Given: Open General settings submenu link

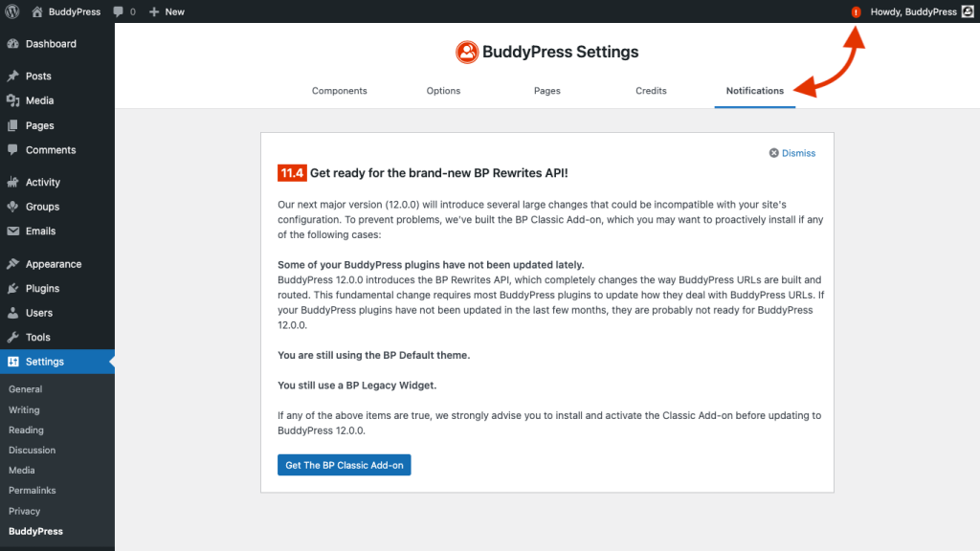Looking at the screenshot, I should (26, 389).
